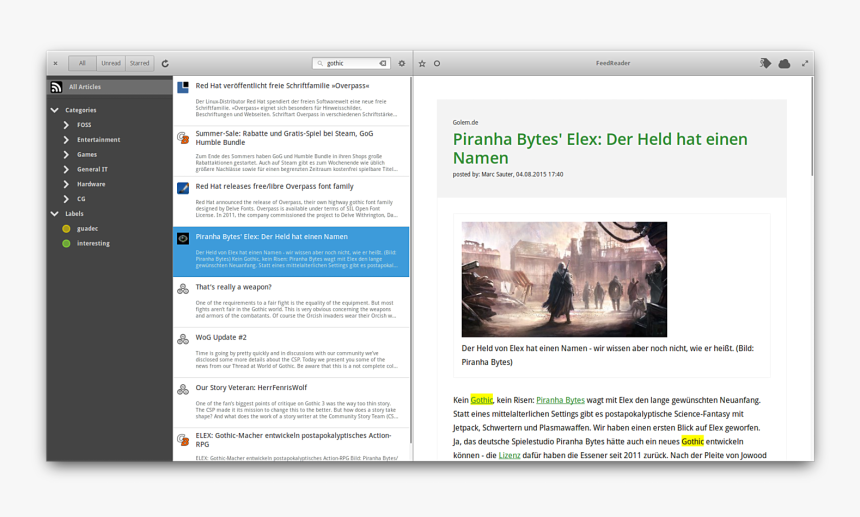The width and height of the screenshot is (860, 517).
Task: Collapse the Labels section
Action: tap(54, 214)
